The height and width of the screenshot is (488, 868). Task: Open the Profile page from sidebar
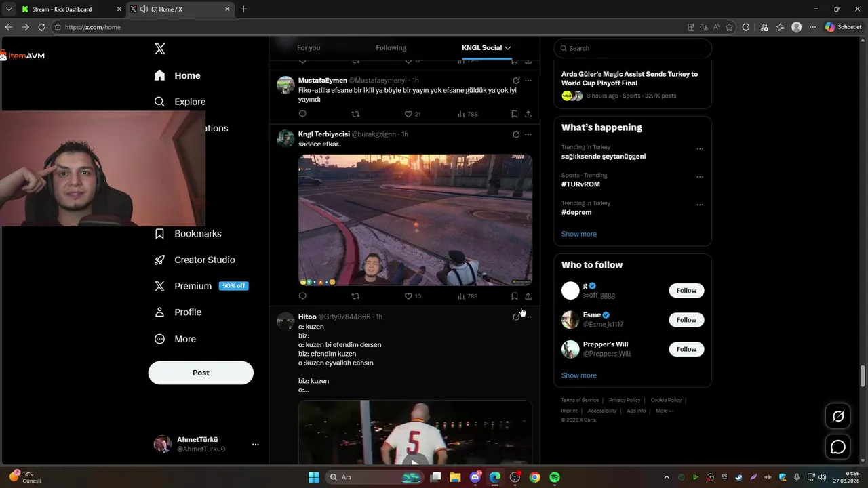click(x=178, y=312)
